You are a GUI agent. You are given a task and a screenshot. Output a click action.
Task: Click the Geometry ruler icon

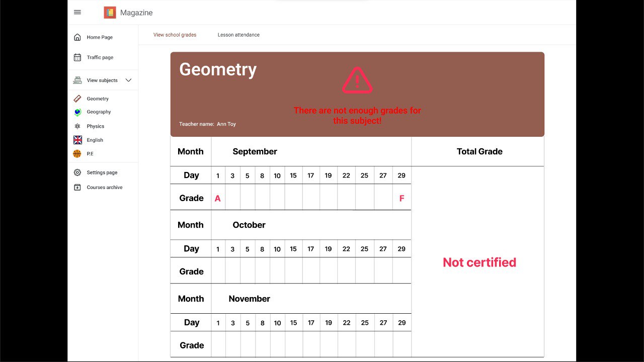(x=77, y=99)
